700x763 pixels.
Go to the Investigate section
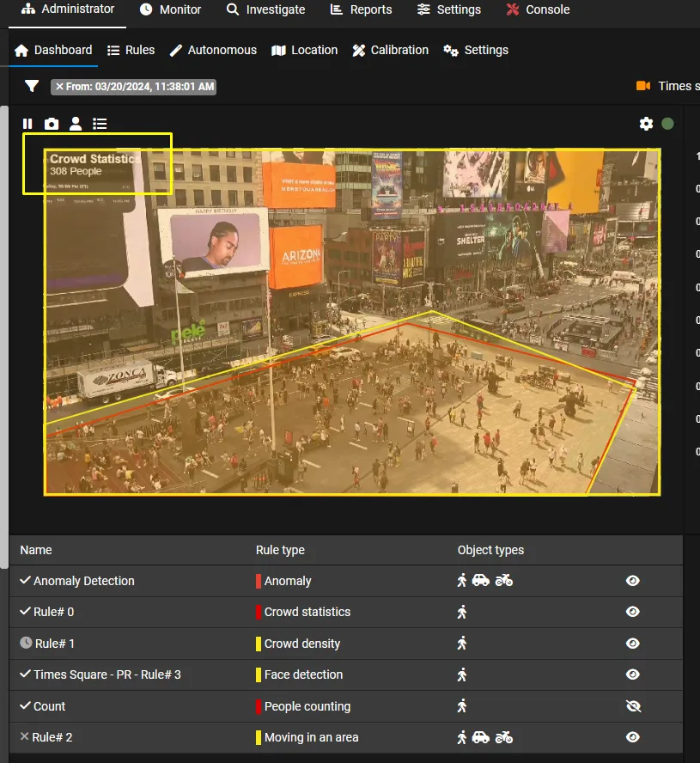[x=265, y=9]
